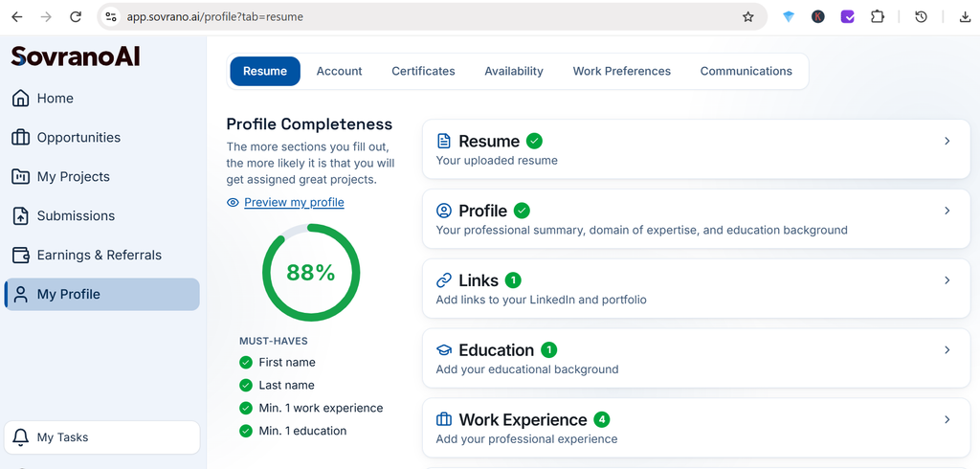Click the Home house icon in sidebar

(x=21, y=99)
